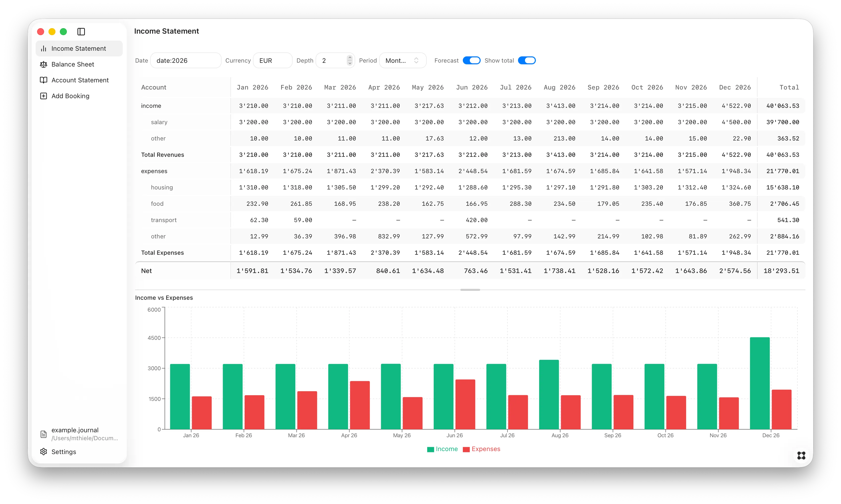Click the Net Apr 2026 value 840.61
841x504 pixels.
pyautogui.click(x=388, y=271)
